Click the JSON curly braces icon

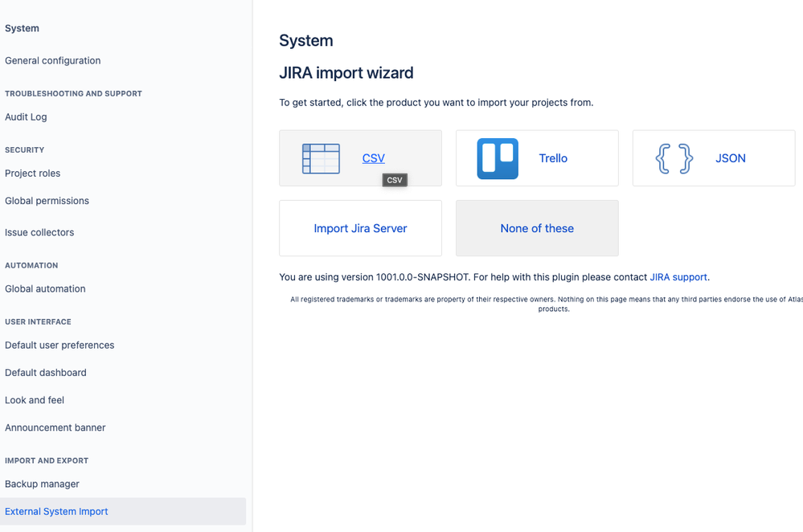[674, 158]
